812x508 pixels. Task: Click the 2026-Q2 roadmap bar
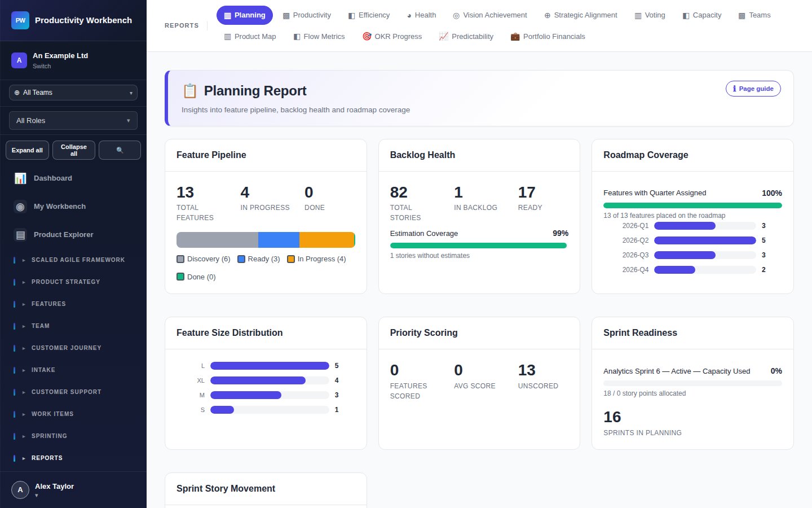tap(705, 240)
